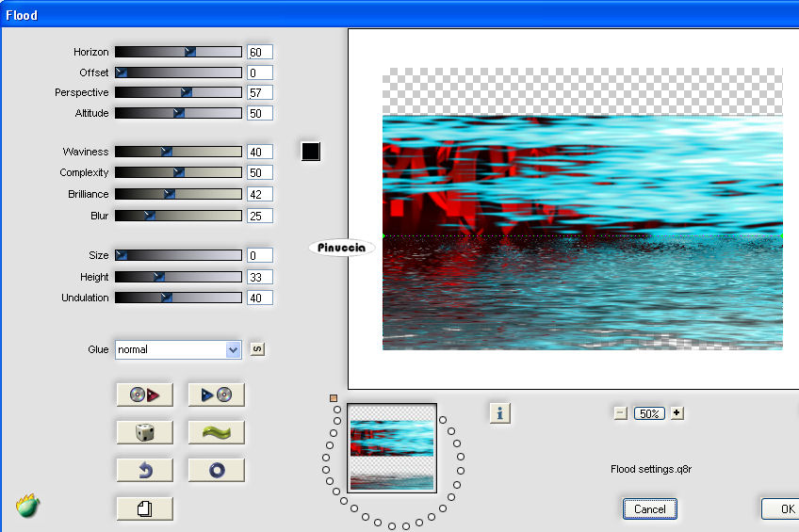Click the small preview thumbnail inside the dial
The height and width of the screenshot is (532, 799).
pos(392,448)
